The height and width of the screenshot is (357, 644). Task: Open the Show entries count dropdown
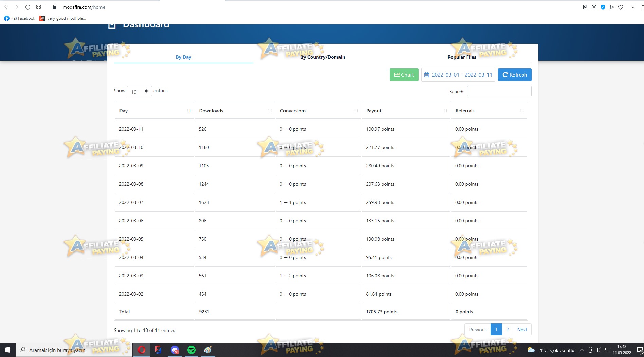point(139,91)
